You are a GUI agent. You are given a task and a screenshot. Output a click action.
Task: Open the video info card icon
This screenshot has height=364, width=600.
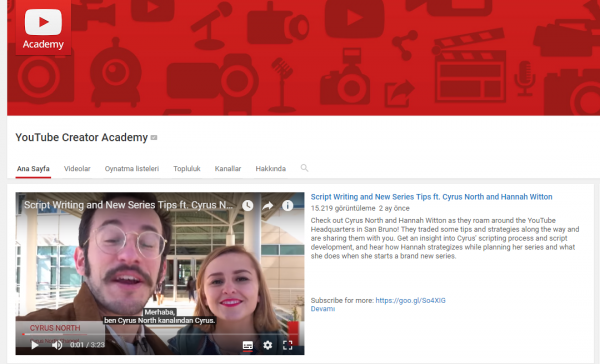click(287, 206)
